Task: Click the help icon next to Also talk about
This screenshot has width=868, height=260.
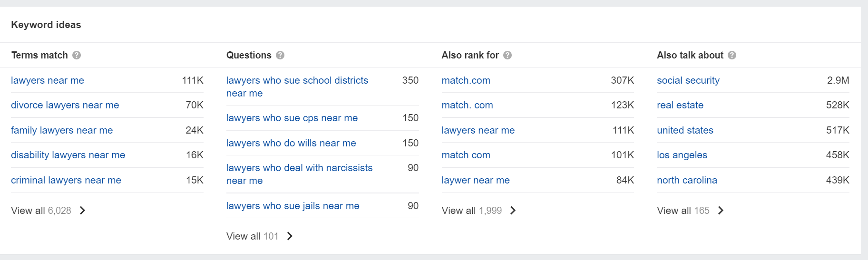Action: click(x=732, y=55)
